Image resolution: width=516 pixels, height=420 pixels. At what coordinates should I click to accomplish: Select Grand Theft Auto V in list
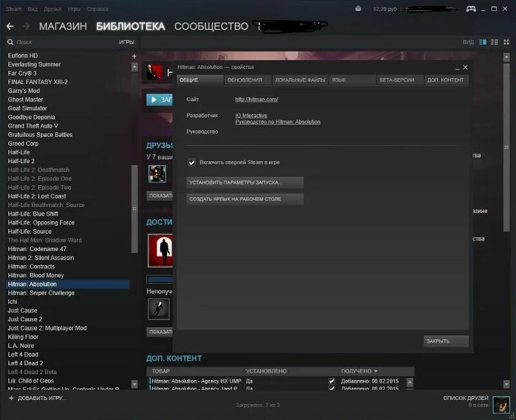click(x=33, y=126)
